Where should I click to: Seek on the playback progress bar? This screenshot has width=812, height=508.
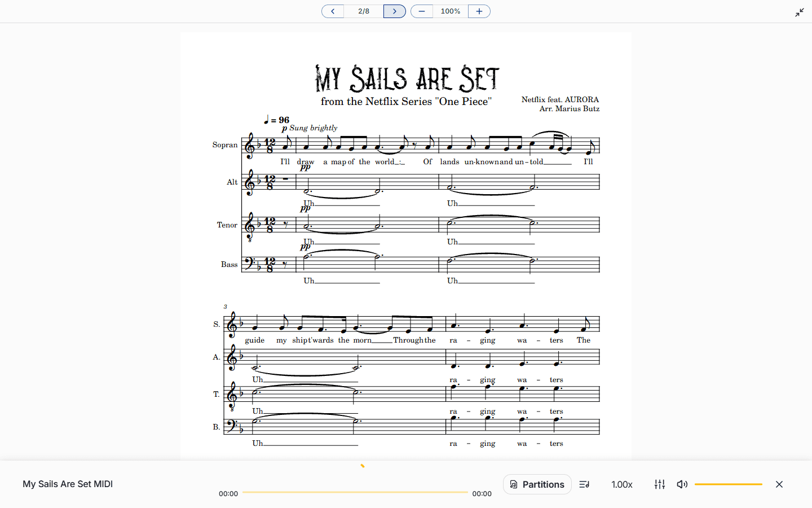click(x=355, y=493)
